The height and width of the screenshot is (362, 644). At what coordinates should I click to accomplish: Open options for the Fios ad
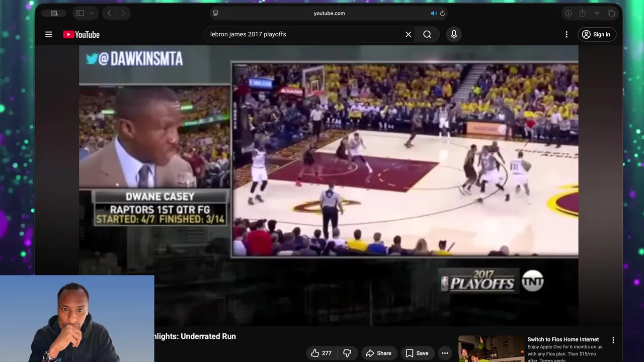[x=613, y=340]
